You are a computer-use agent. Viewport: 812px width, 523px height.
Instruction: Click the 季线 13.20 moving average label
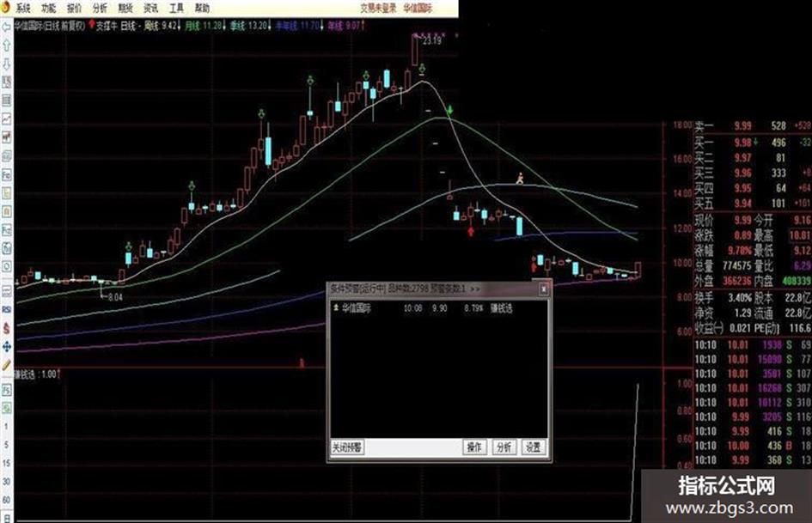pyautogui.click(x=251, y=25)
